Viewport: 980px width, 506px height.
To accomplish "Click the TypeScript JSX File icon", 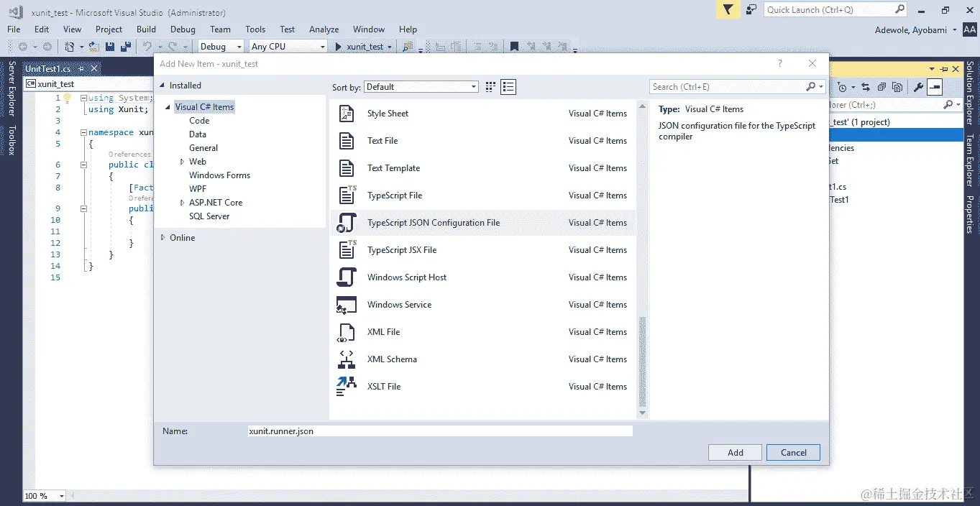I will (x=347, y=250).
